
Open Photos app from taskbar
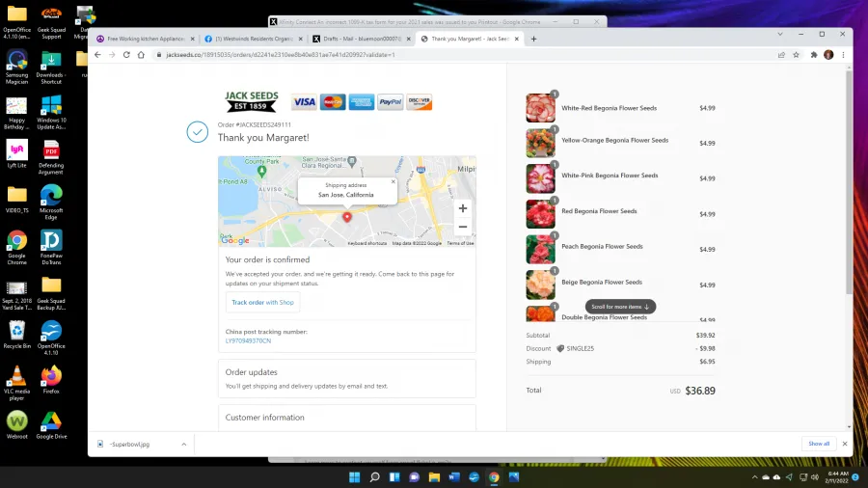(514, 477)
